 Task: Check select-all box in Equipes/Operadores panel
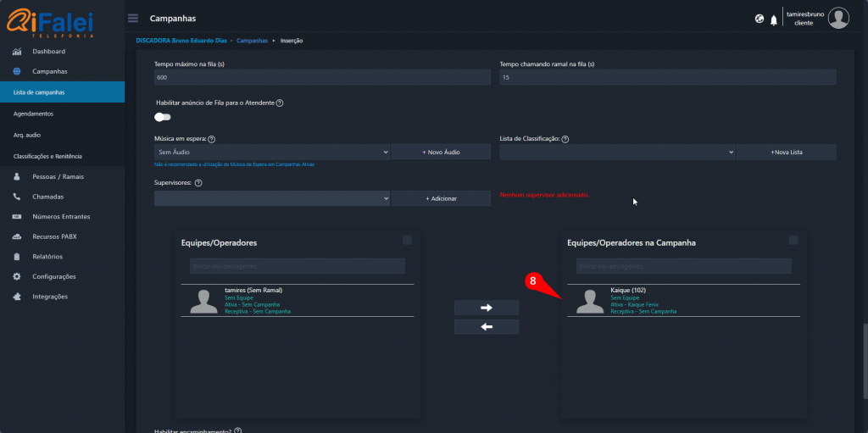tap(407, 240)
